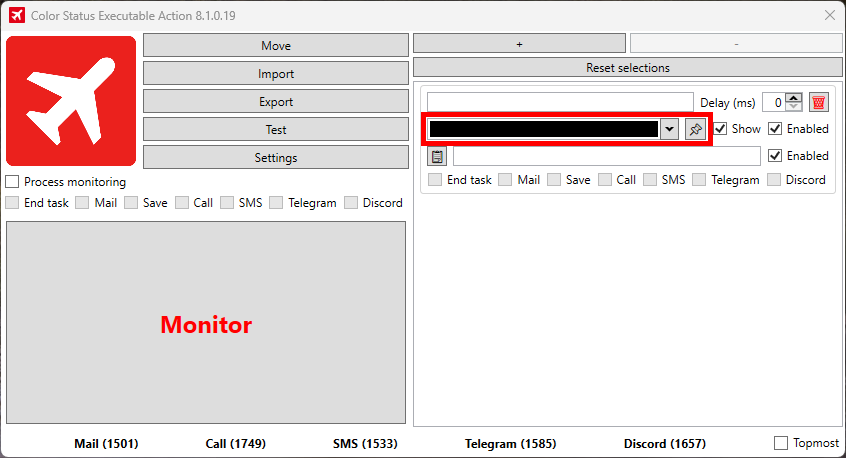Click Telegram (1585) status label
Viewport: 846px width, 458px height.
pyautogui.click(x=510, y=443)
